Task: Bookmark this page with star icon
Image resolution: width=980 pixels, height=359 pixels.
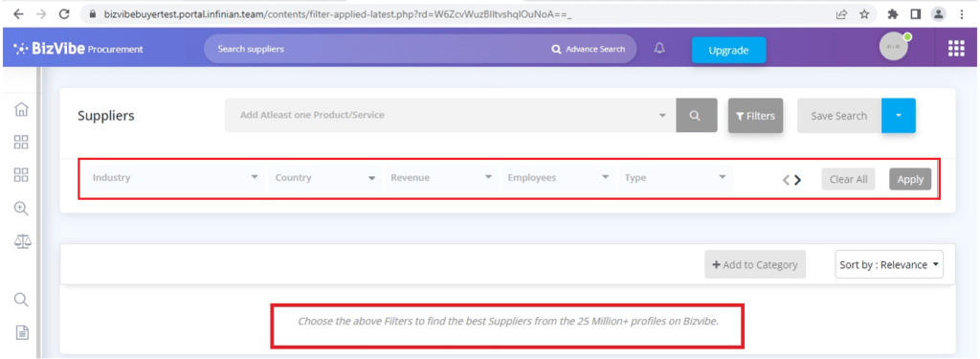Action: pos(864,13)
